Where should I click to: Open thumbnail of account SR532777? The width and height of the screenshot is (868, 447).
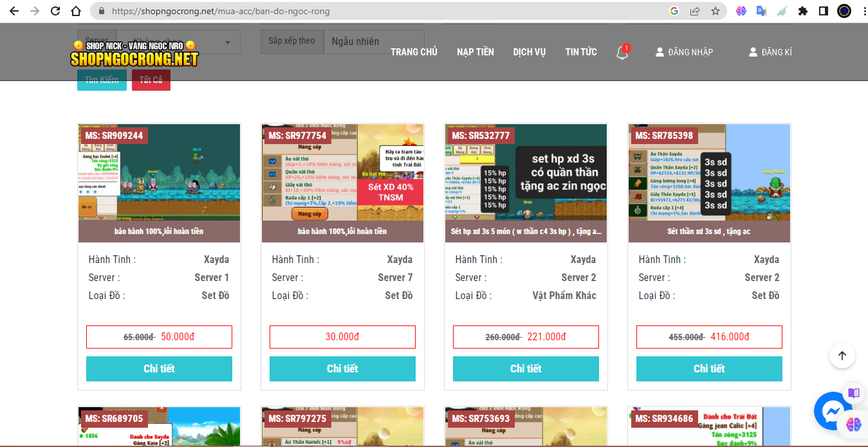(x=526, y=172)
